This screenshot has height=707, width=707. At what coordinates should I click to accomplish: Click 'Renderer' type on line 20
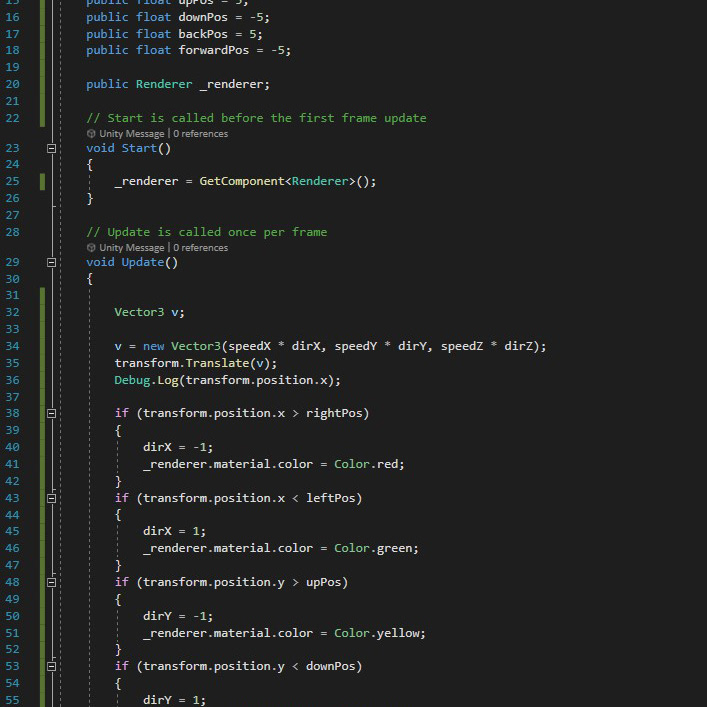tap(164, 84)
